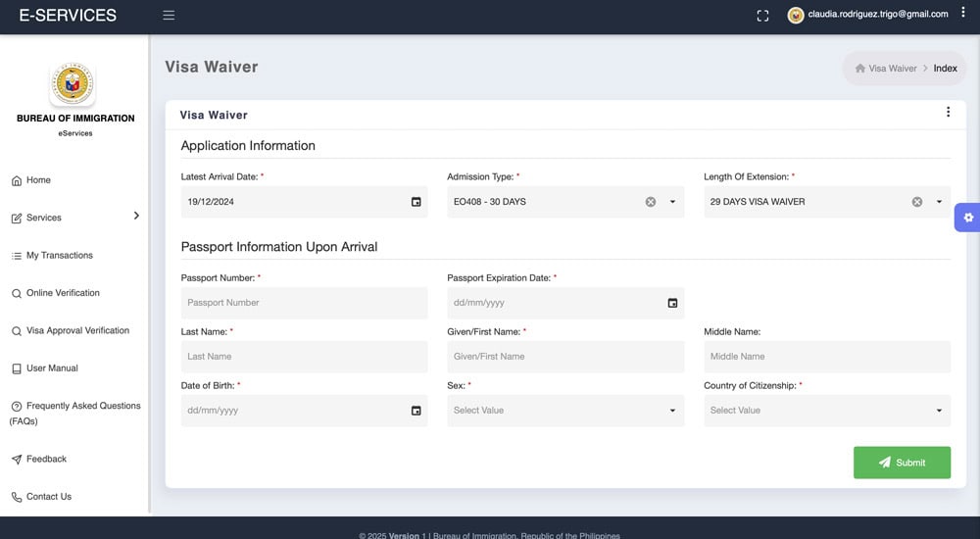Clear the Admission Type selection
This screenshot has height=539, width=980.
651,202
